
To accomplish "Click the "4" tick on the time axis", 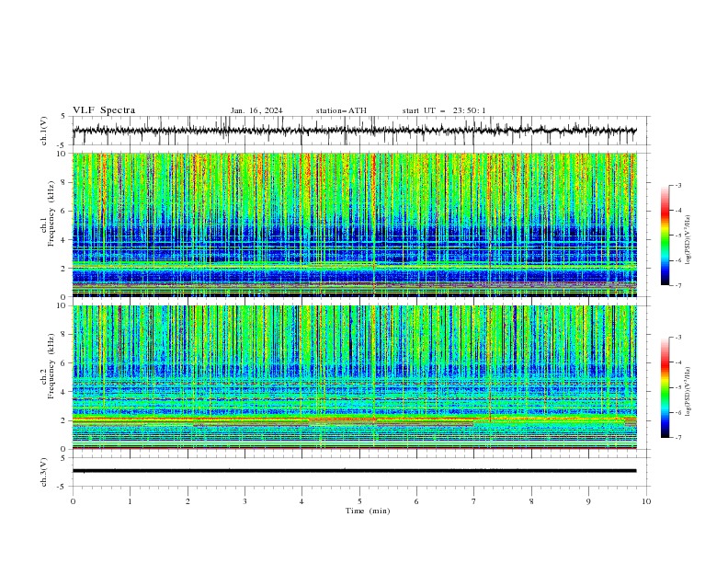I will (302, 501).
